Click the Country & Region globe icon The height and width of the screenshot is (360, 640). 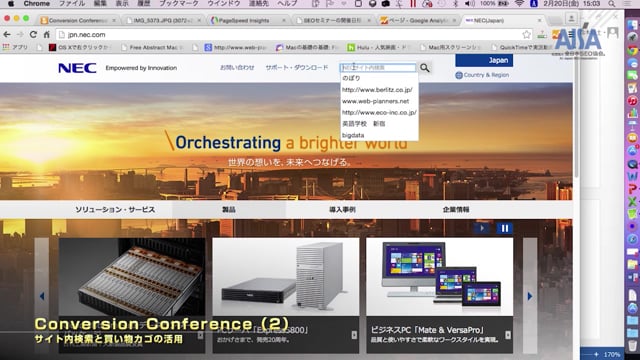point(459,75)
